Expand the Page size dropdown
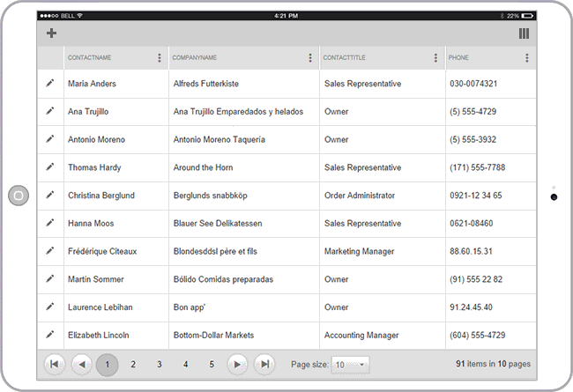The height and width of the screenshot is (392, 573). pyautogui.click(x=351, y=364)
